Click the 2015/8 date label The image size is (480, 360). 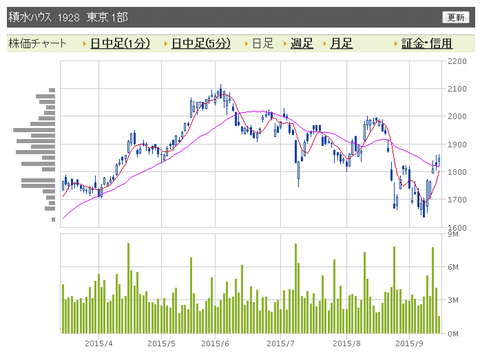pos(347,343)
